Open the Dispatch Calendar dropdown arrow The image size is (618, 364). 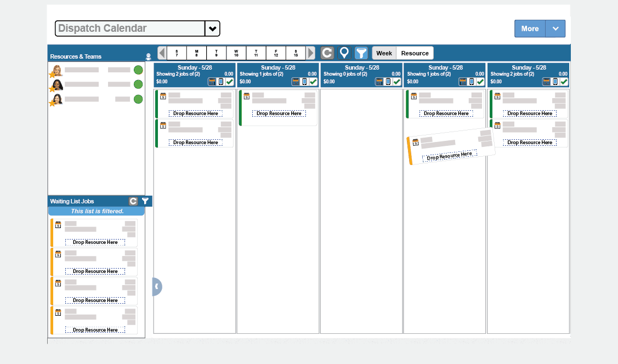(212, 29)
